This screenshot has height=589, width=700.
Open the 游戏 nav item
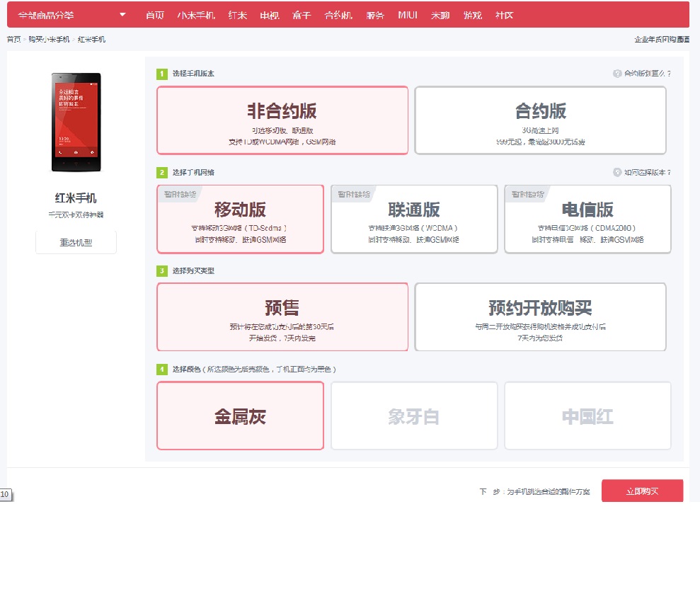(x=472, y=15)
